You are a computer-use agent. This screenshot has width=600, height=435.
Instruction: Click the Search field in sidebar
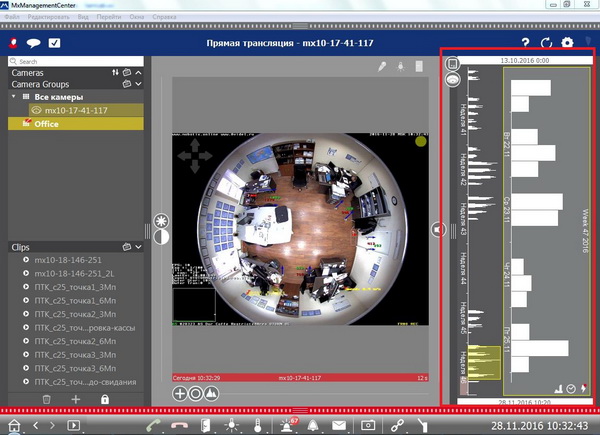(x=76, y=61)
